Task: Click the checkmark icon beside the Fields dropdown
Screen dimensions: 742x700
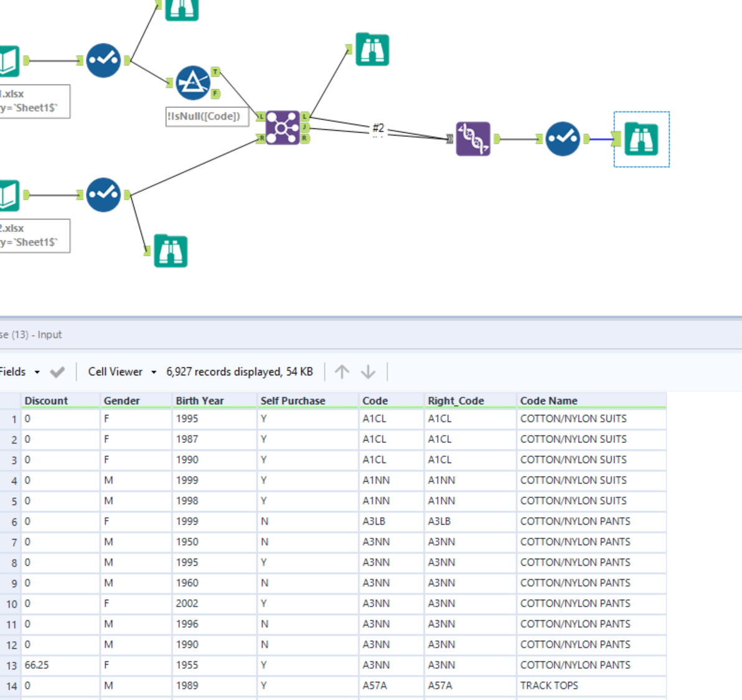Action: click(x=57, y=371)
